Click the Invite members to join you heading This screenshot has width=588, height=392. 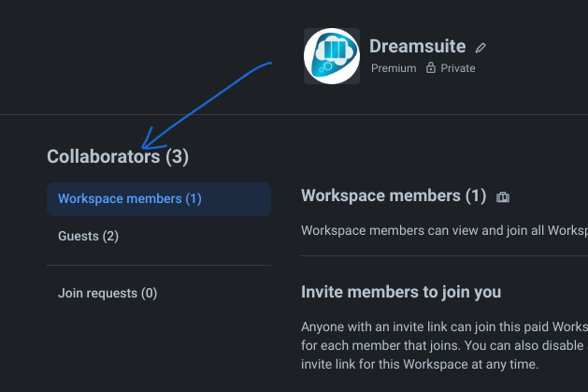point(401,292)
